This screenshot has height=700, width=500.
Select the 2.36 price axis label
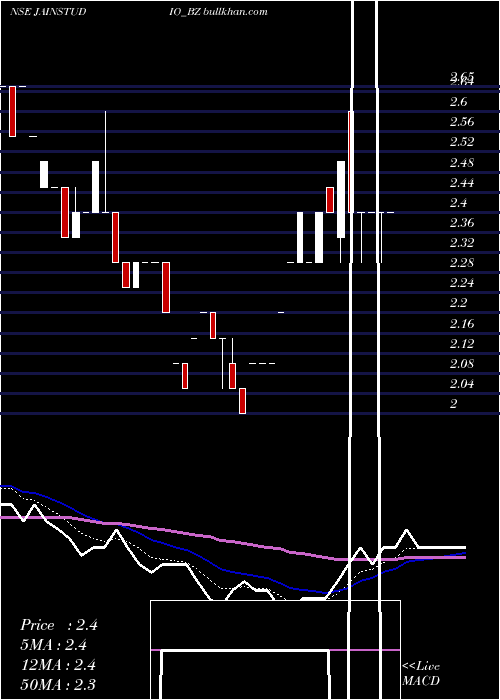(462, 223)
